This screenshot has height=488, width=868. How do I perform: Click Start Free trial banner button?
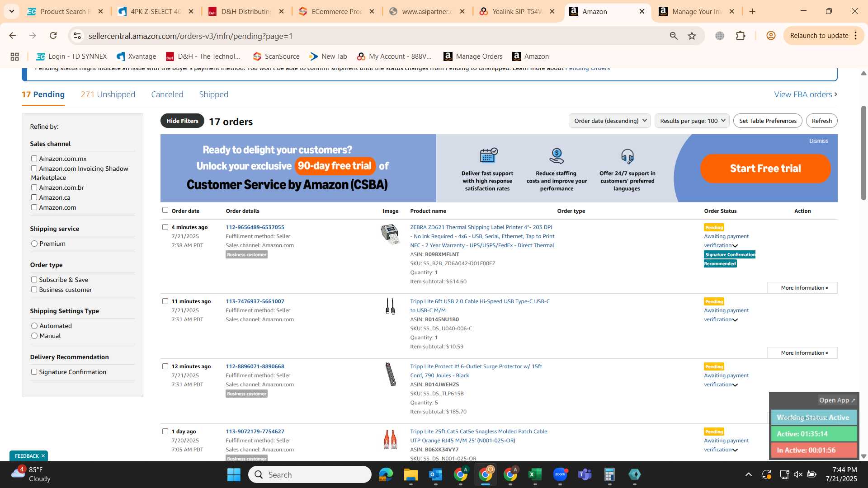click(765, 169)
